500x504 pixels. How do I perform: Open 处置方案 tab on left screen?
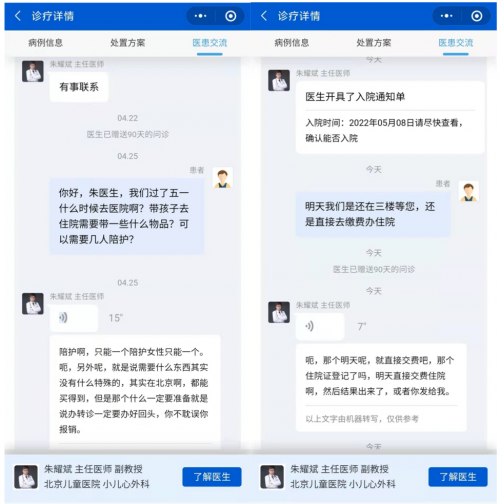[x=128, y=43]
